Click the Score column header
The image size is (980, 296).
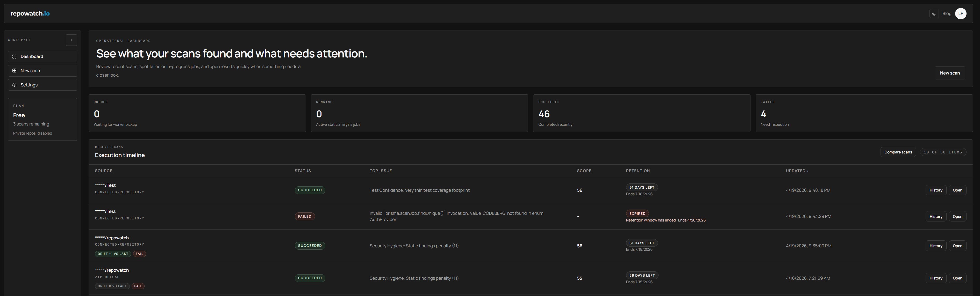point(584,171)
